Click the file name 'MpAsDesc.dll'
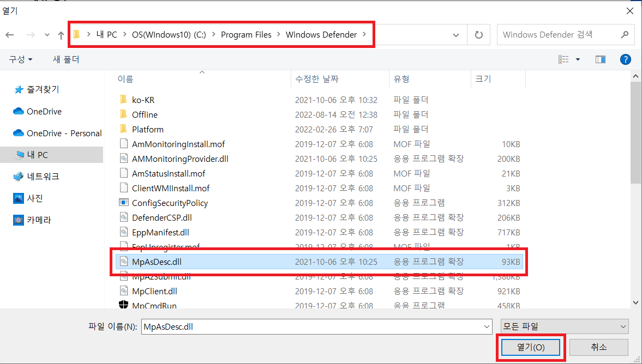 pos(157,262)
